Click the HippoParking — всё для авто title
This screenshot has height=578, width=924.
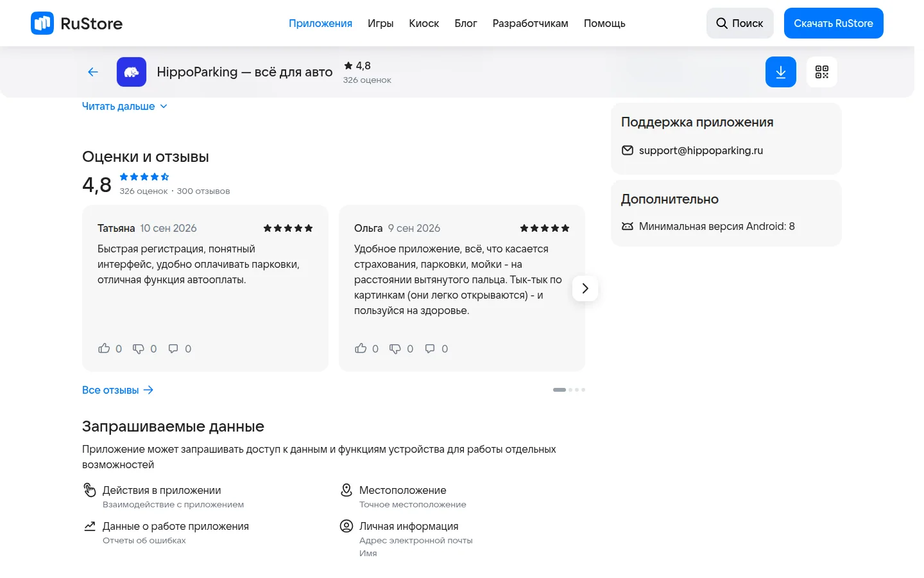point(244,72)
